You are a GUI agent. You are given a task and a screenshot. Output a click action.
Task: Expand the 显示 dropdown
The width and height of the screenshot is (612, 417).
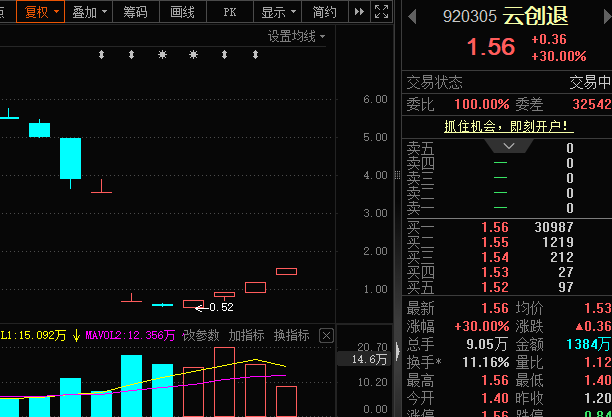(x=278, y=12)
